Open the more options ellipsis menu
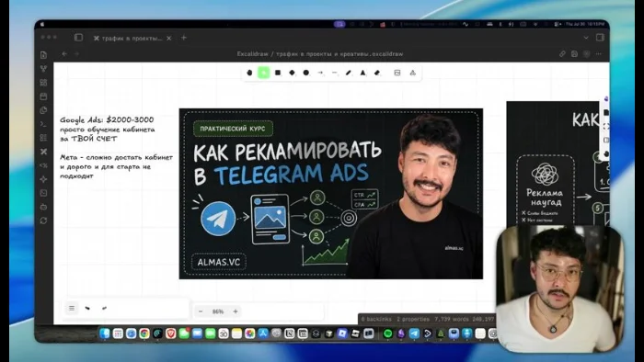Viewport: 644px width, 362px height. (598, 53)
